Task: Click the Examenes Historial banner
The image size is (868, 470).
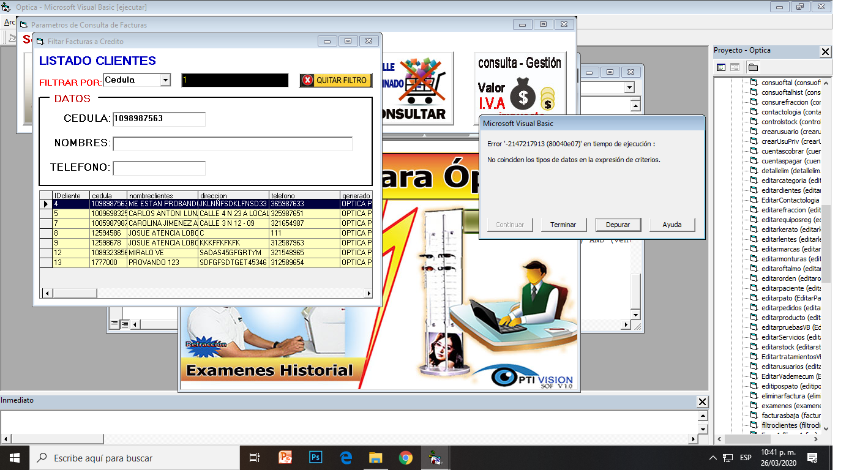Action: (269, 370)
